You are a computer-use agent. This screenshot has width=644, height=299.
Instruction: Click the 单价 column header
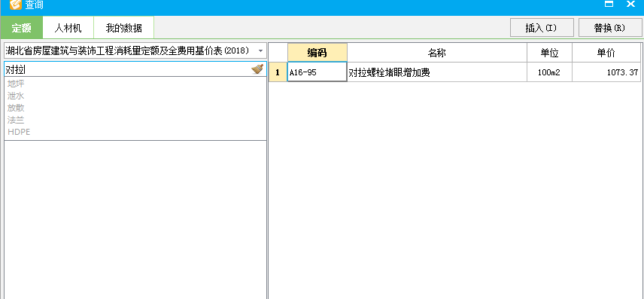coord(606,53)
